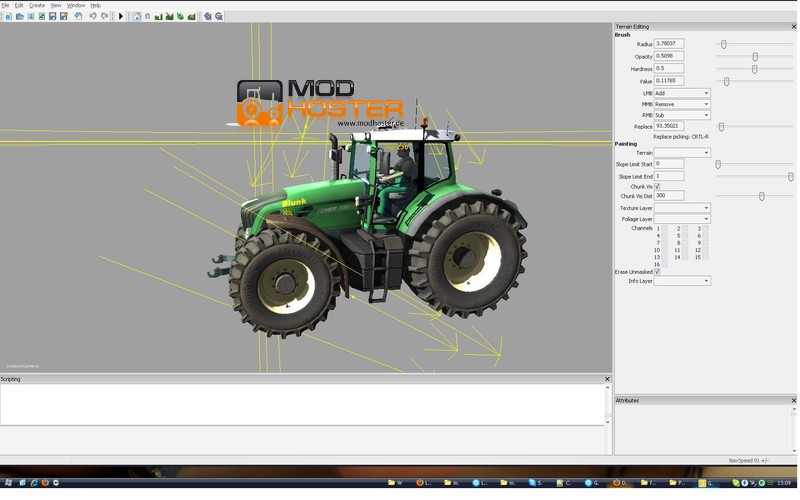Click the magnet snap toolbar icon
The image size is (800, 500).
147,16
